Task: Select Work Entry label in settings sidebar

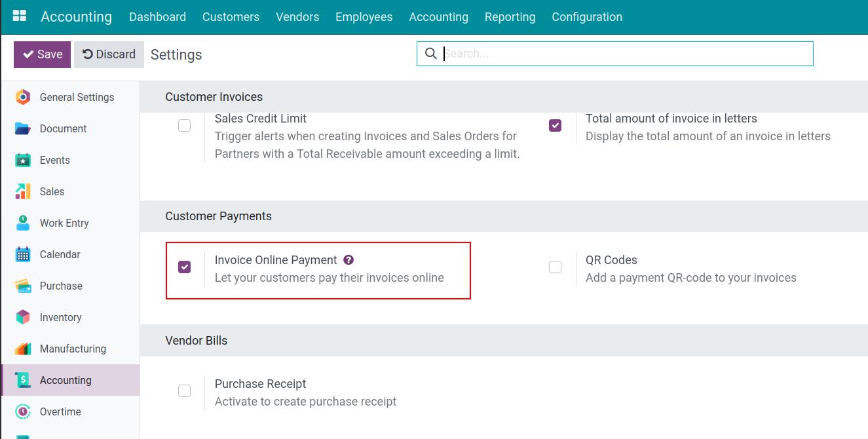Action: coord(64,223)
